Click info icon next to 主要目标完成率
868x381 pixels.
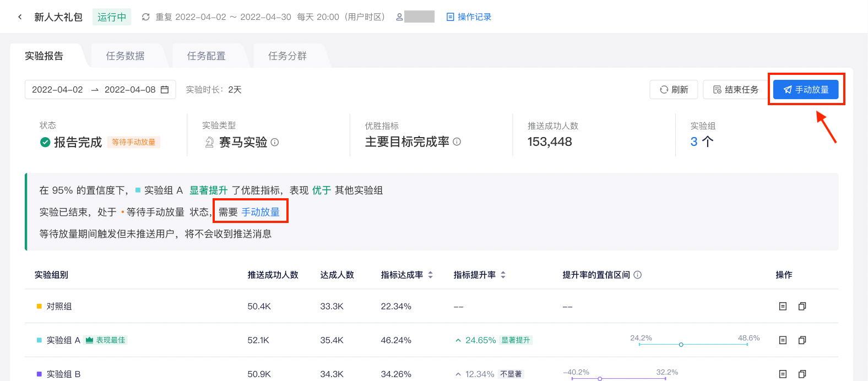(x=457, y=141)
